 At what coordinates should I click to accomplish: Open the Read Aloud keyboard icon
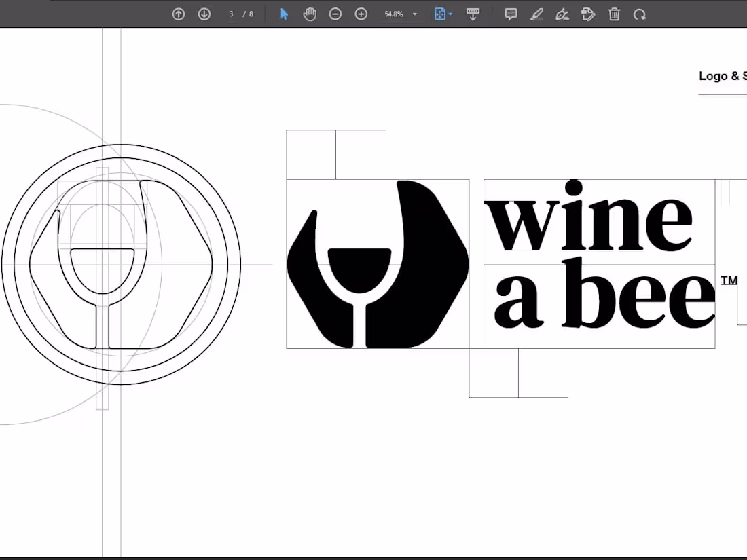473,14
